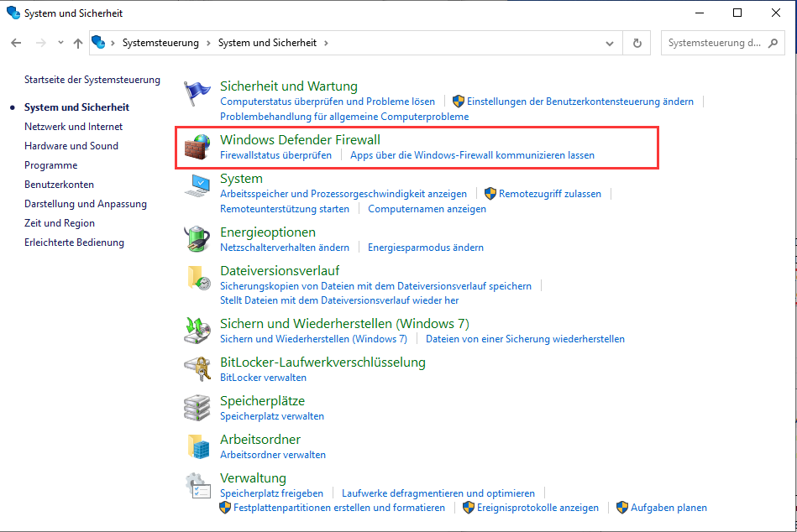This screenshot has height=532, width=797.
Task: Click the Windows Defender Firewall brick wall icon
Action: click(198, 148)
